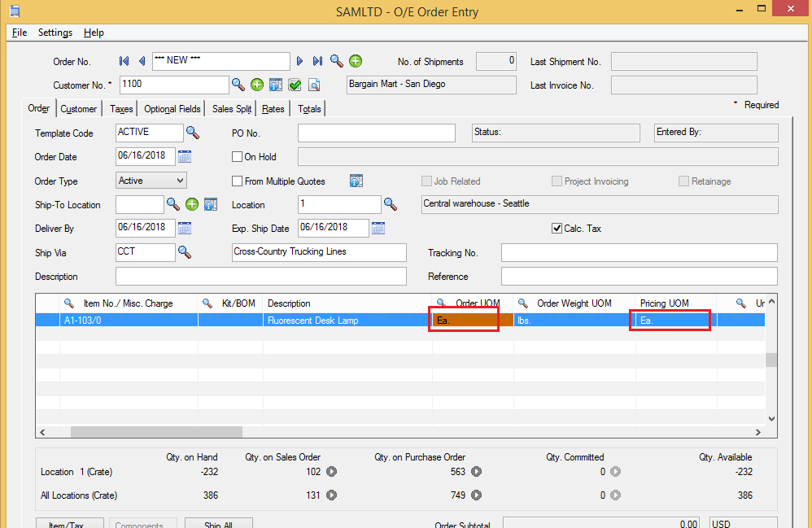Switch to the Sales Split tab
The height and width of the screenshot is (528, 812).
click(232, 109)
